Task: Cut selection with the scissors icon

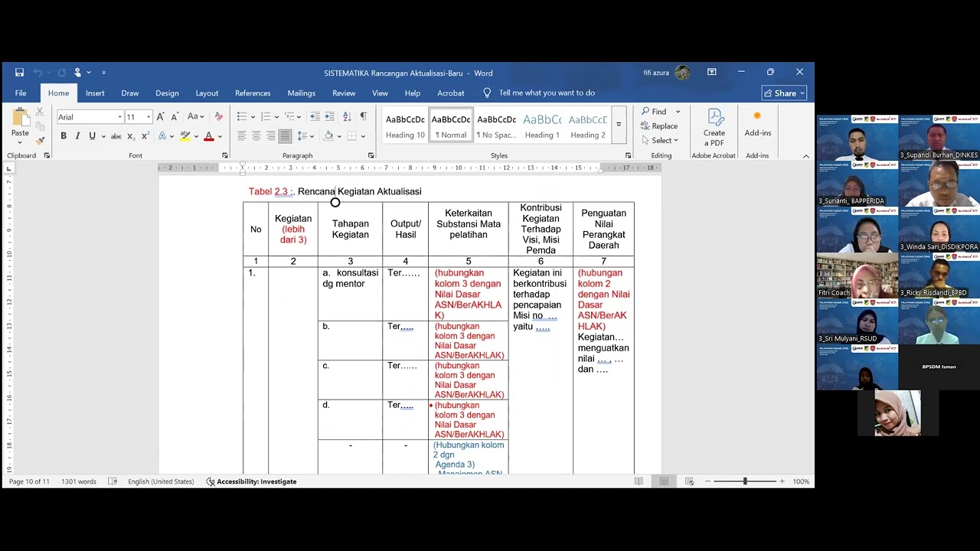Action: click(38, 112)
